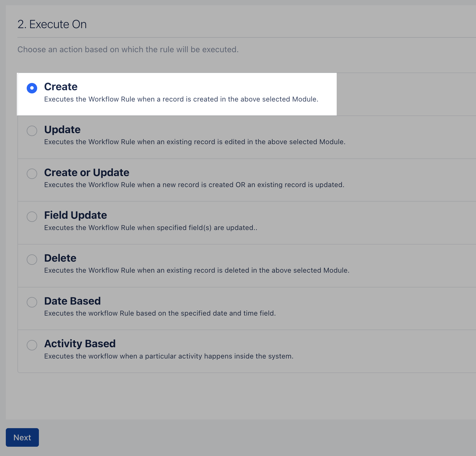The image size is (476, 456).
Task: Choose the Date Based radio button
Action: (x=32, y=302)
